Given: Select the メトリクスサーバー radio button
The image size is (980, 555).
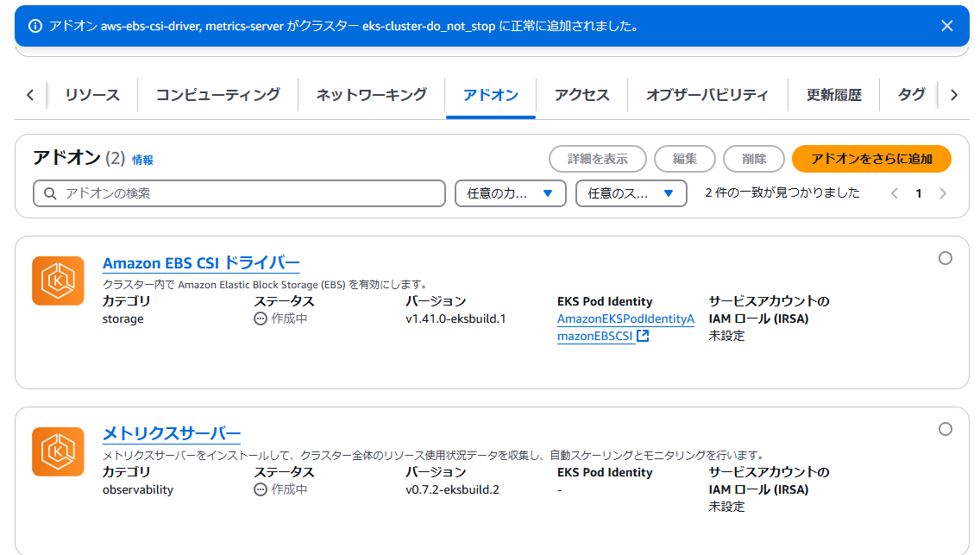Looking at the screenshot, I should 945,429.
